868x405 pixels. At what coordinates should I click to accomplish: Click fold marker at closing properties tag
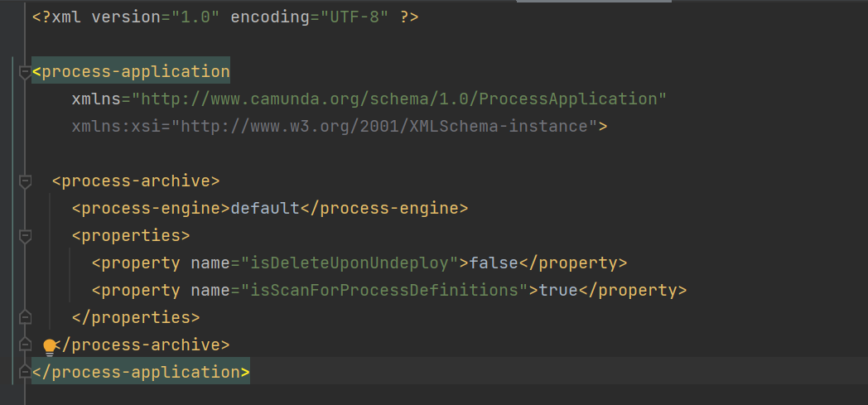tap(25, 317)
